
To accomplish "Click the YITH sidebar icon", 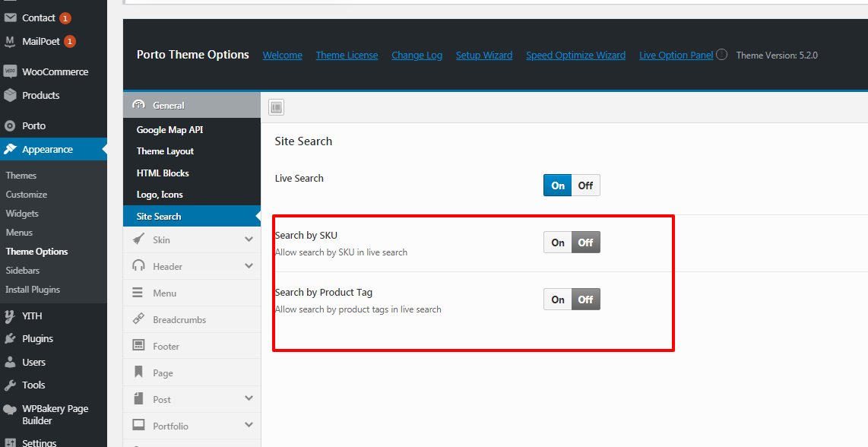I will [x=10, y=316].
